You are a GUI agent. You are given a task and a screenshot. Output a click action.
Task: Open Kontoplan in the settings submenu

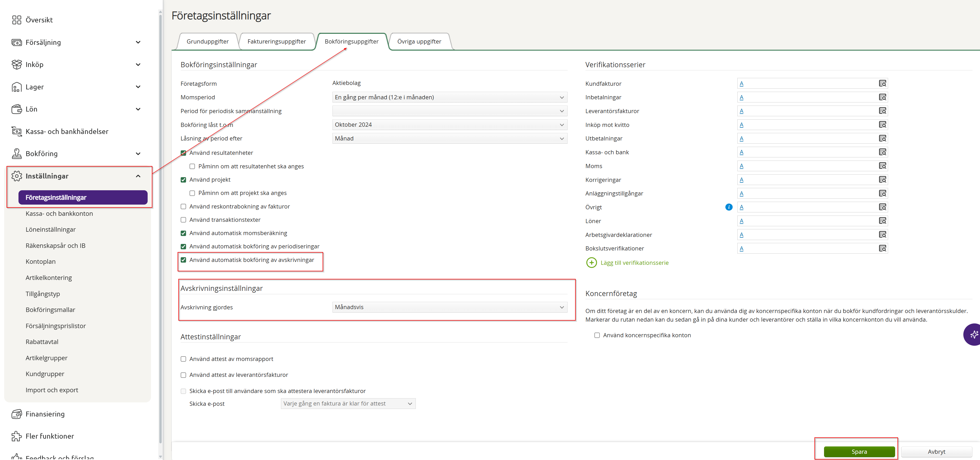41,262
